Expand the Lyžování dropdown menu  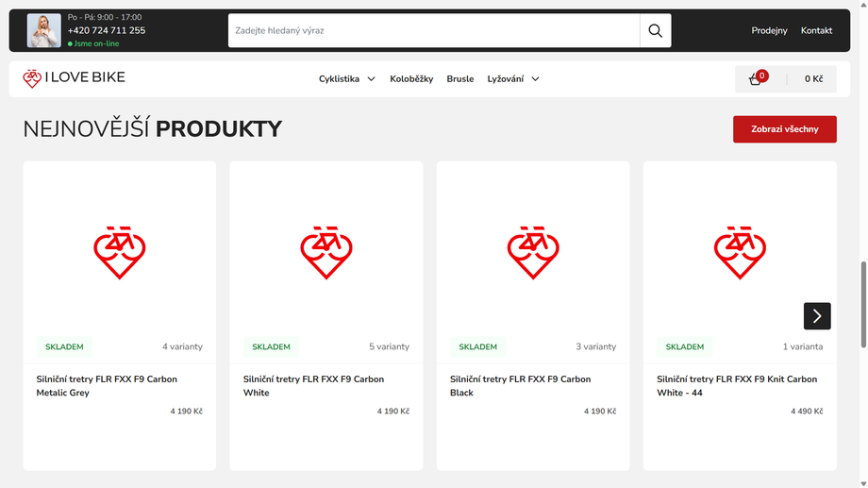[513, 79]
